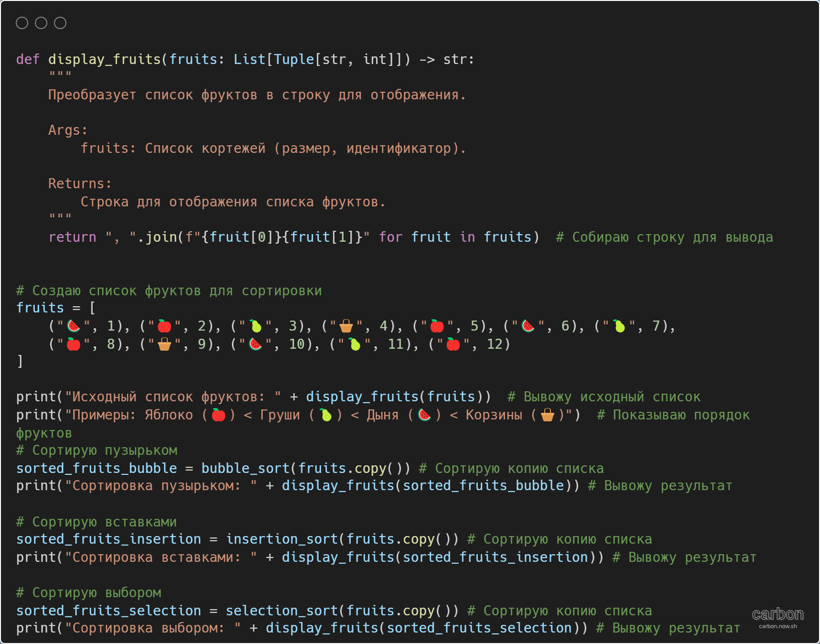The width and height of the screenshot is (820, 644).
Task: Click the basket emoji paired with number 4
Action: 346,327
